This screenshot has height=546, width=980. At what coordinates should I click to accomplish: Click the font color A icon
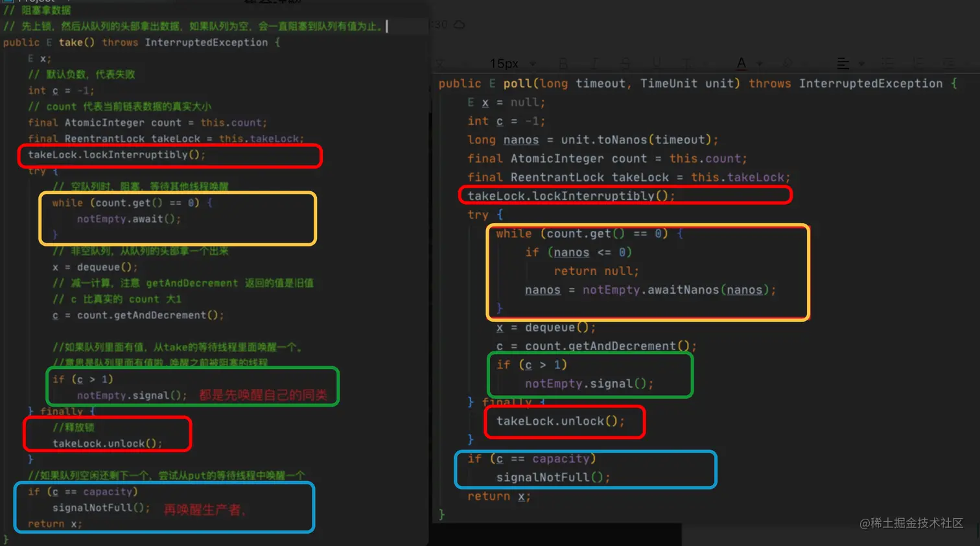point(741,64)
